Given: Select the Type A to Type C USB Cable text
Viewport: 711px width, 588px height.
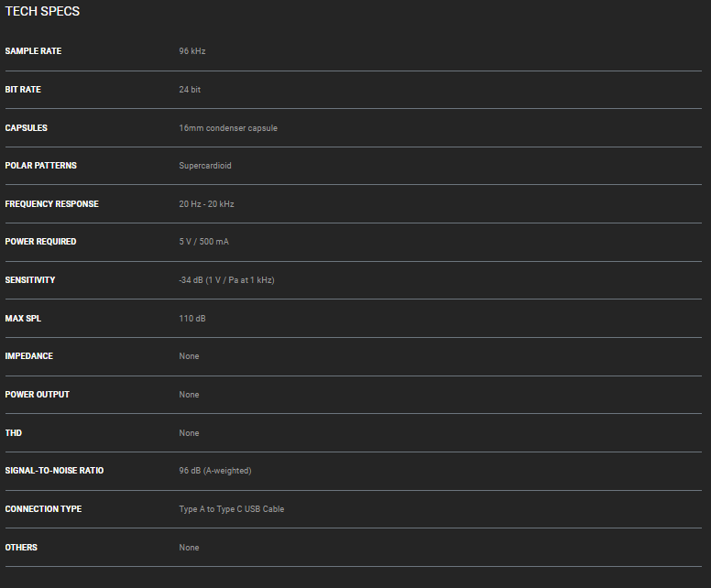Looking at the screenshot, I should (232, 509).
